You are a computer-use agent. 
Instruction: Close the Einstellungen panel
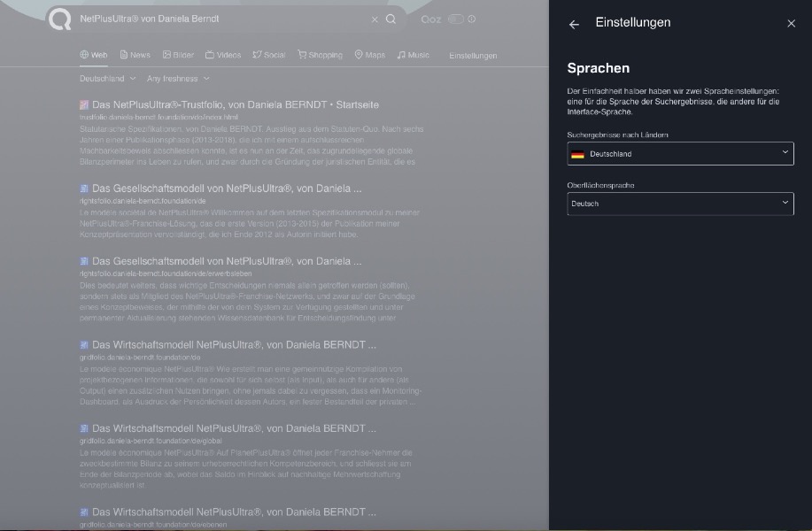click(x=791, y=23)
